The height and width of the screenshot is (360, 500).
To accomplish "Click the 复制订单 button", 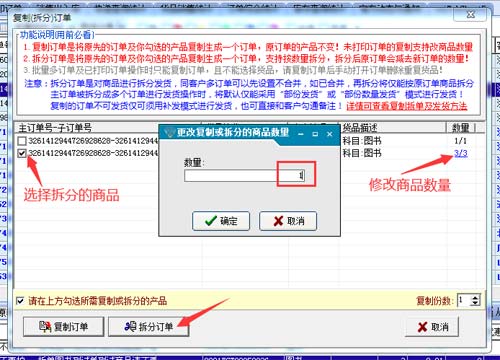I will click(x=63, y=326).
